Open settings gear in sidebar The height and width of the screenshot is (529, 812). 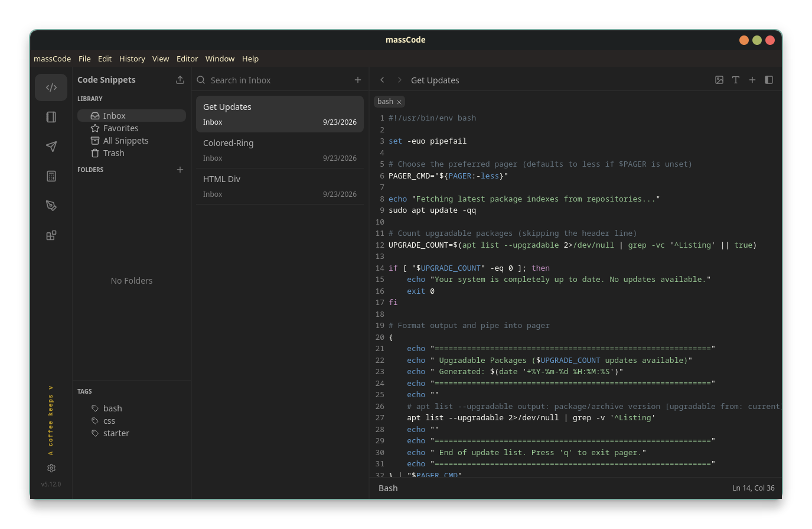51,468
